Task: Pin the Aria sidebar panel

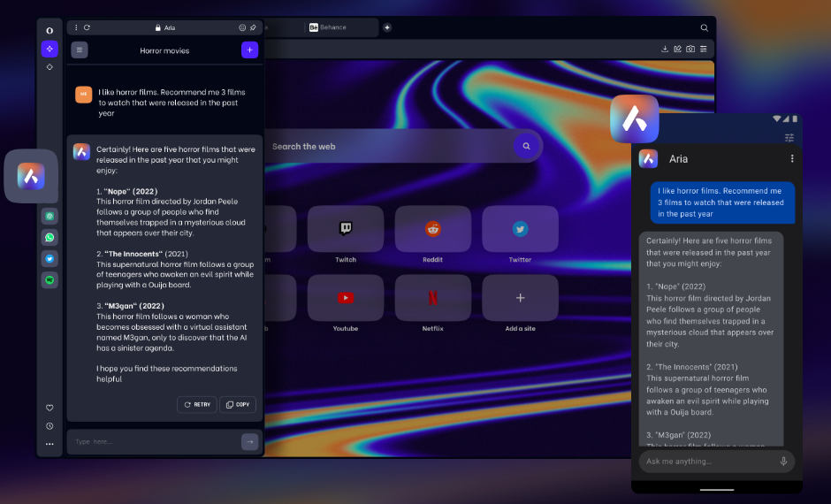Action: (253, 27)
